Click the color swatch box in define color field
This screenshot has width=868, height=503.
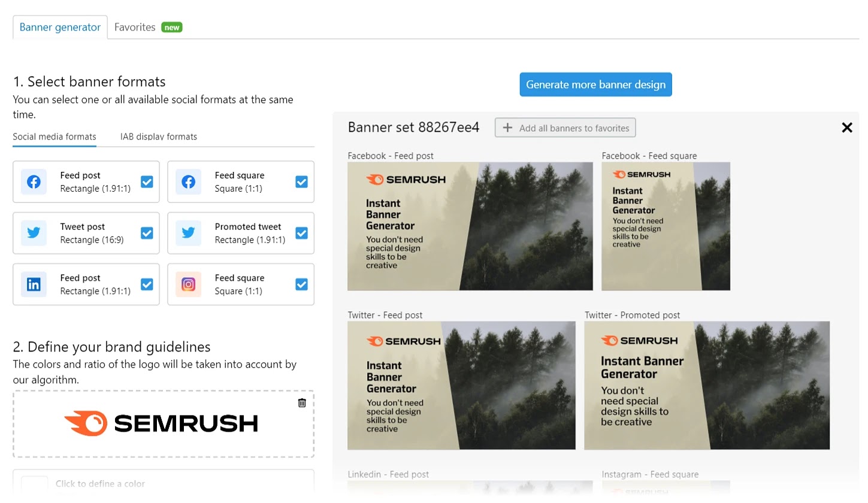34,484
